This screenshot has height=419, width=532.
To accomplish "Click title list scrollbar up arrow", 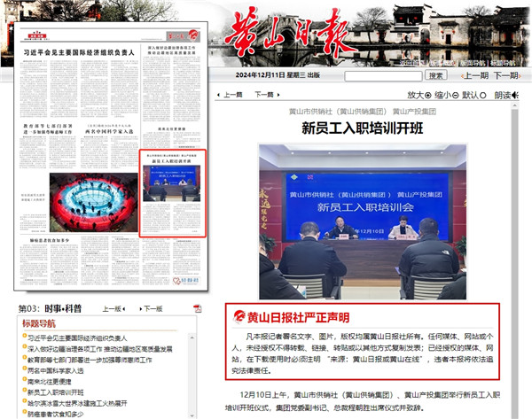I will [192, 338].
